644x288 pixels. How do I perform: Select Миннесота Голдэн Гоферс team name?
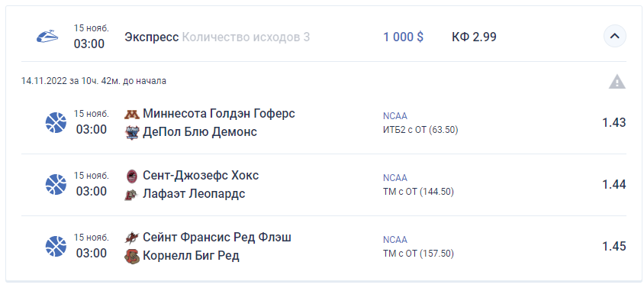click(219, 114)
